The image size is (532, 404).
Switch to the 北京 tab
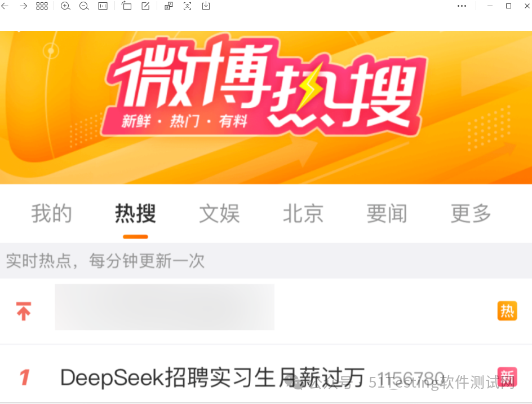pyautogui.click(x=303, y=214)
